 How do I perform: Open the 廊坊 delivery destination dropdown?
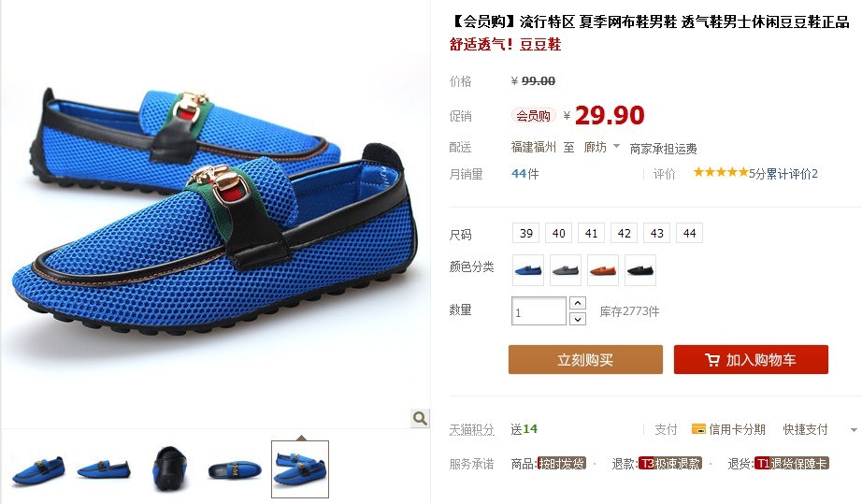coord(601,148)
